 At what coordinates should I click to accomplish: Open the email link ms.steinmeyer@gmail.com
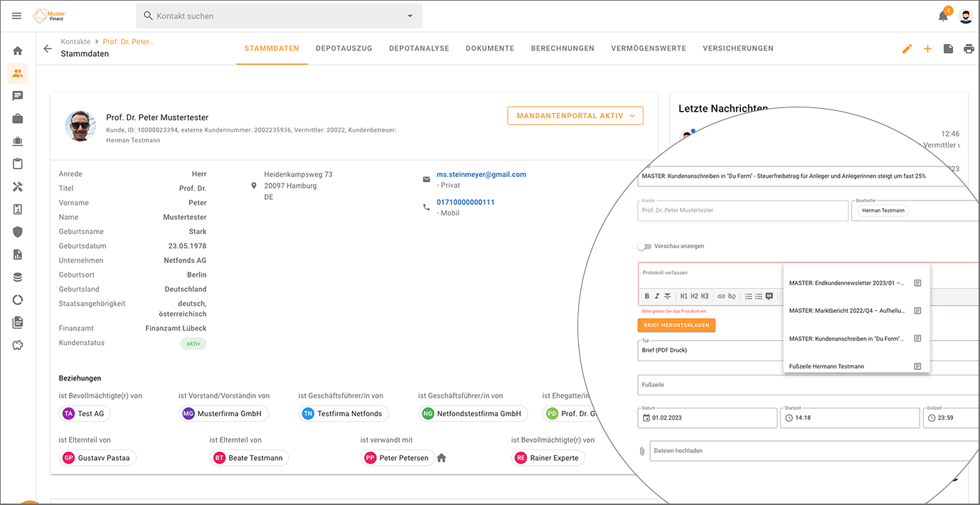481,174
